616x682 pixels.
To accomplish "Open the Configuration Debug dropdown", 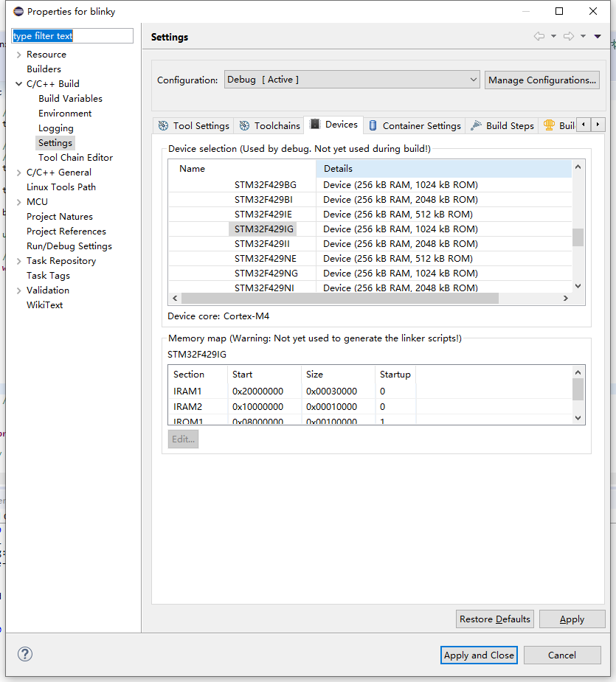I will 352,80.
